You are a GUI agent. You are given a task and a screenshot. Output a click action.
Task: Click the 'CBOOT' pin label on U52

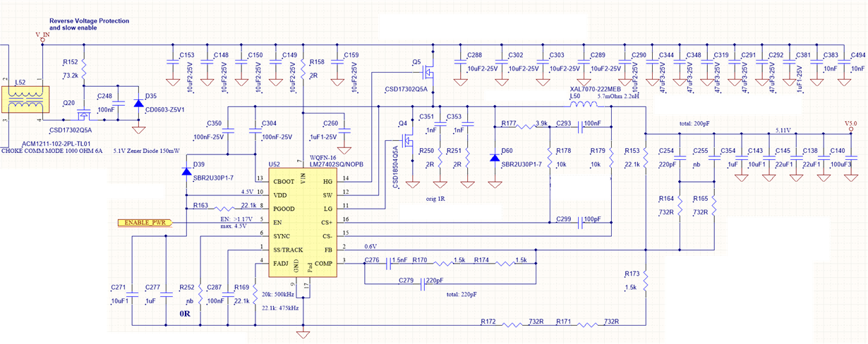283,181
